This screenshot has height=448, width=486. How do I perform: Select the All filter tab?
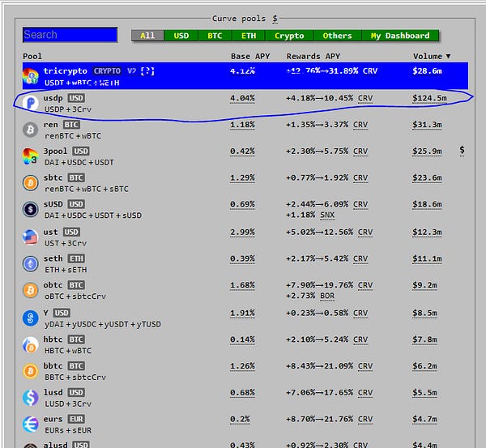147,36
